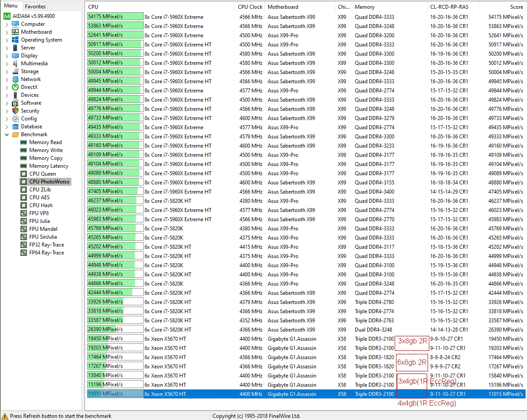Click the Memory Write RAM icon
The width and height of the screenshot is (527, 420).
24,150
